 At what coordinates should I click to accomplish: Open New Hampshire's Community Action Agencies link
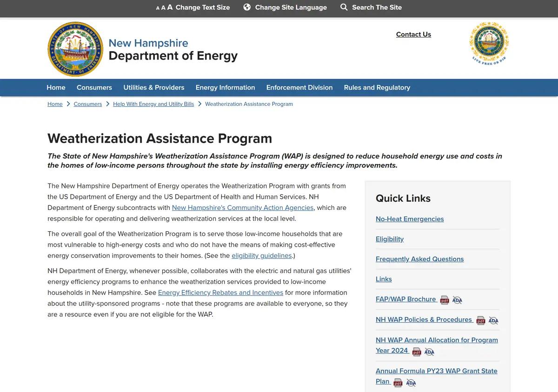[x=243, y=208]
